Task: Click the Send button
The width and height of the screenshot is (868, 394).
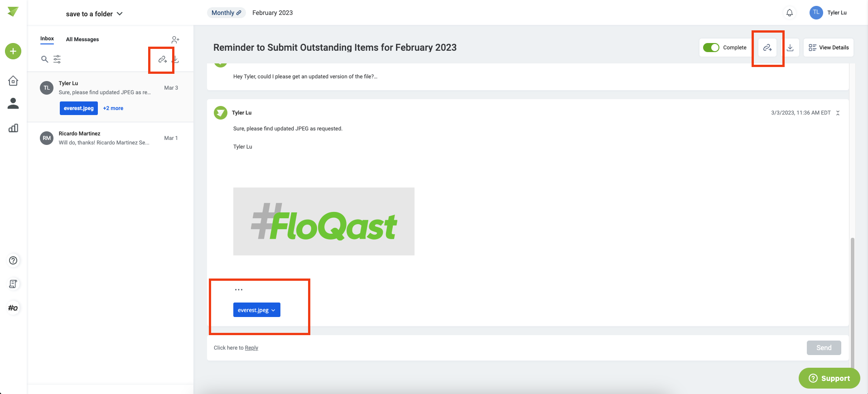Action: (824, 348)
